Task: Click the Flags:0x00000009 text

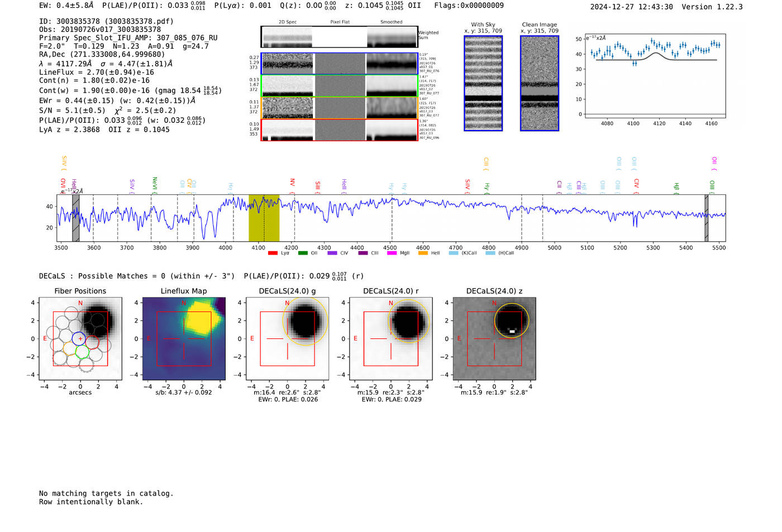Action: click(x=469, y=5)
